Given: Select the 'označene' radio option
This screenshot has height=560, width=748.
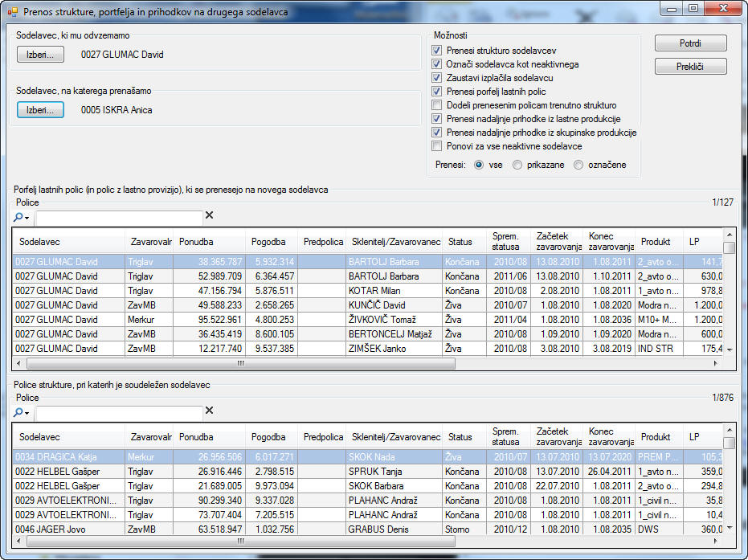Looking at the screenshot, I should 578,165.
